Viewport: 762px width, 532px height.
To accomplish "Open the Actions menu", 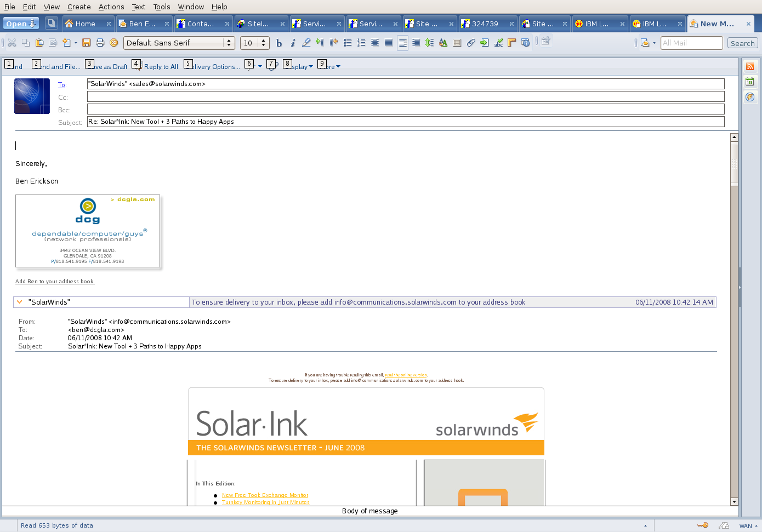I will coord(111,7).
